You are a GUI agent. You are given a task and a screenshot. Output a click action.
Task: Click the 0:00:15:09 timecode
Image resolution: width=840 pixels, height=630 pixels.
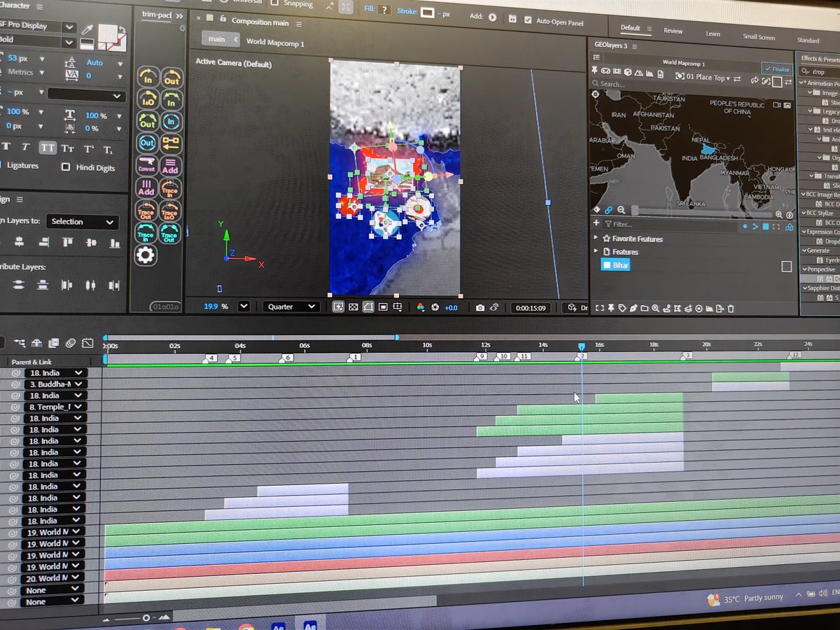[x=529, y=308]
